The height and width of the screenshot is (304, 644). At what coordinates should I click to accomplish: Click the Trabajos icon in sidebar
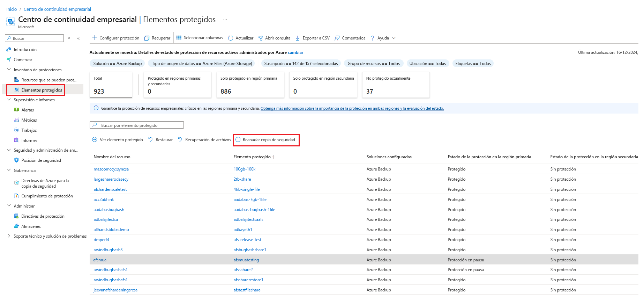click(16, 130)
